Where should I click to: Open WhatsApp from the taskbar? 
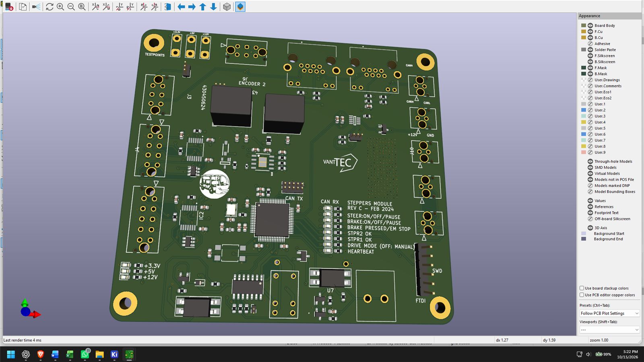85,354
